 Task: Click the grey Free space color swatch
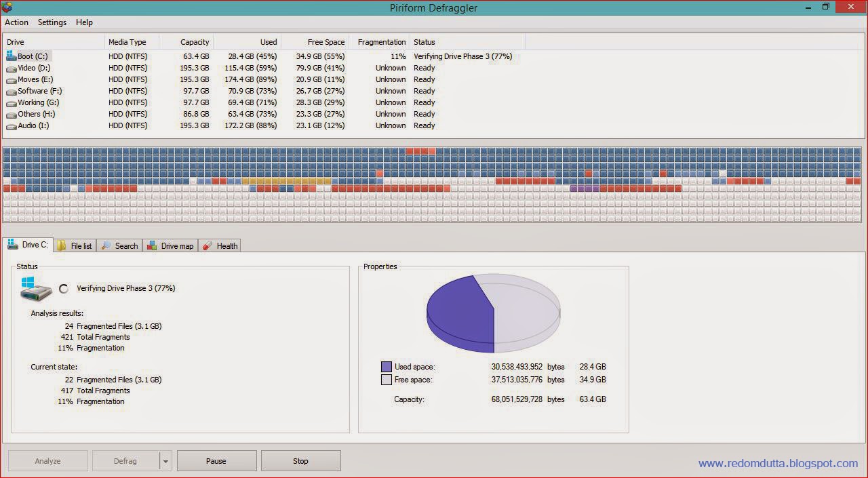387,380
